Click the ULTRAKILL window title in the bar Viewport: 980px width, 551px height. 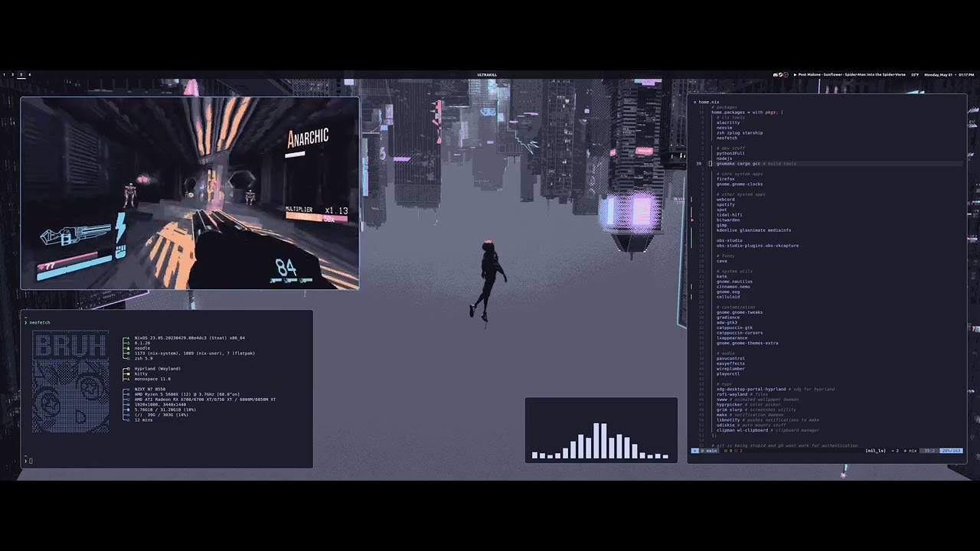click(x=487, y=74)
